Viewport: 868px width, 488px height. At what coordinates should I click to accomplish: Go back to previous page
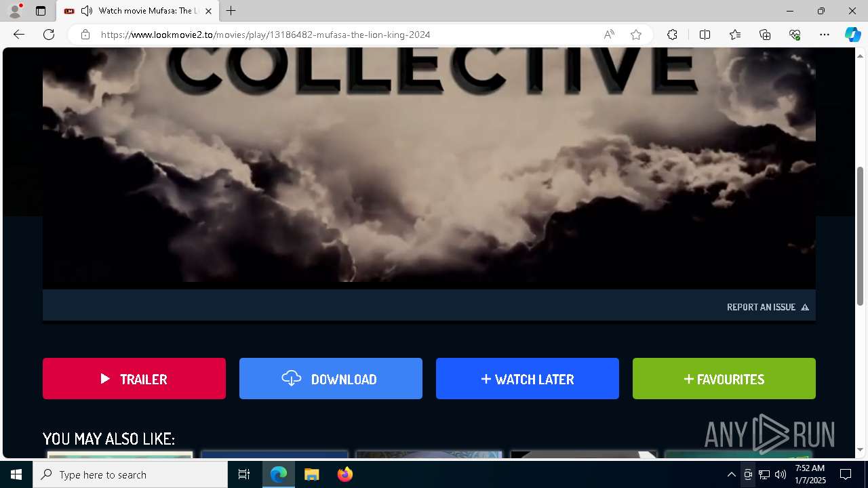[x=19, y=35]
